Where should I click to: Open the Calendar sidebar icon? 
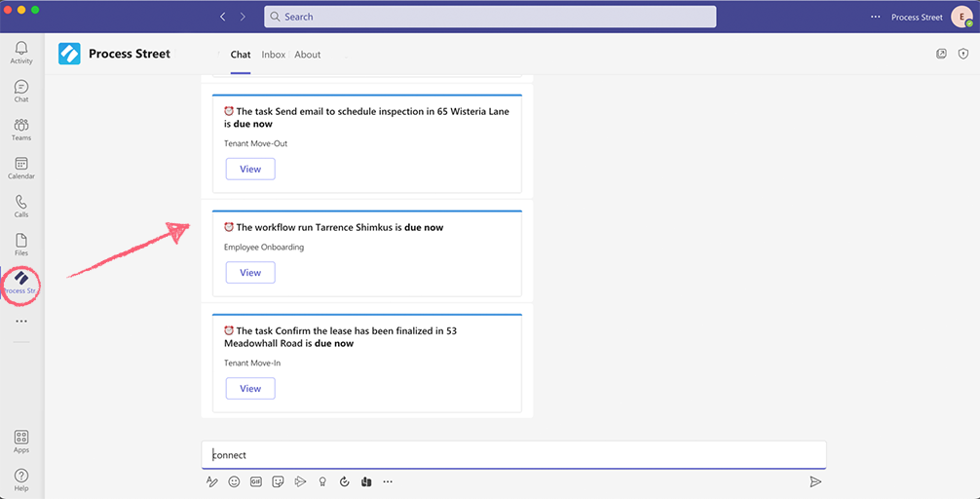point(21,169)
